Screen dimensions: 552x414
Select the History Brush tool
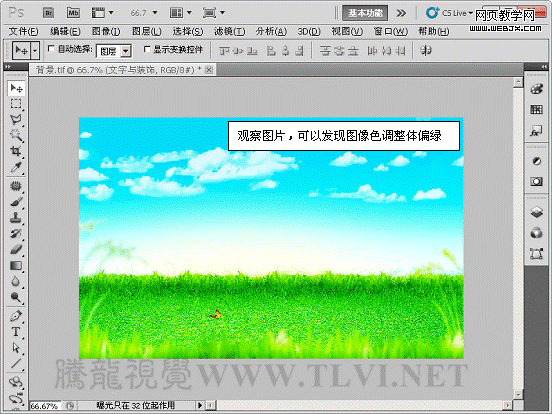16,233
